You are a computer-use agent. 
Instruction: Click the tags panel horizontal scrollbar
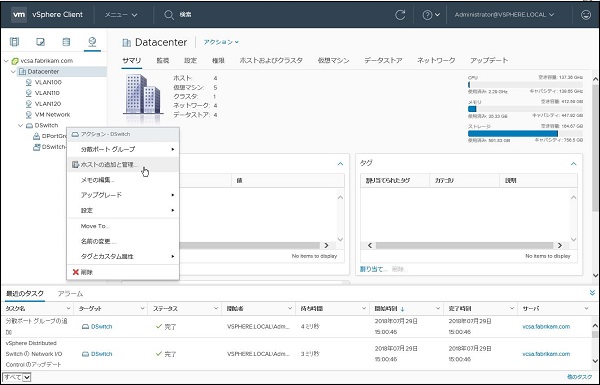[465, 245]
